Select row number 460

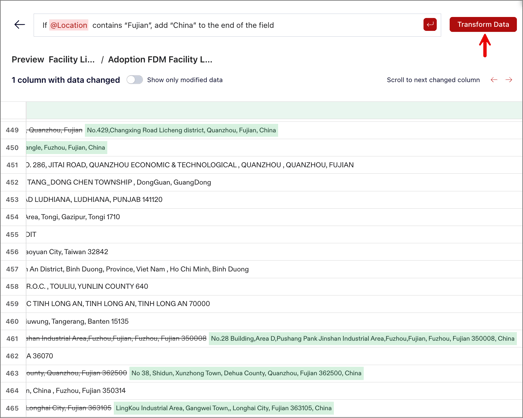12,321
